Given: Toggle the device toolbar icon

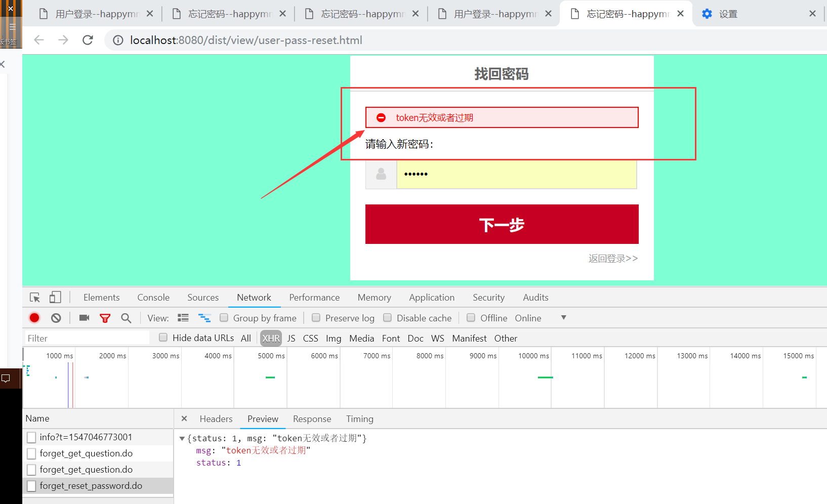Looking at the screenshot, I should pos(55,297).
